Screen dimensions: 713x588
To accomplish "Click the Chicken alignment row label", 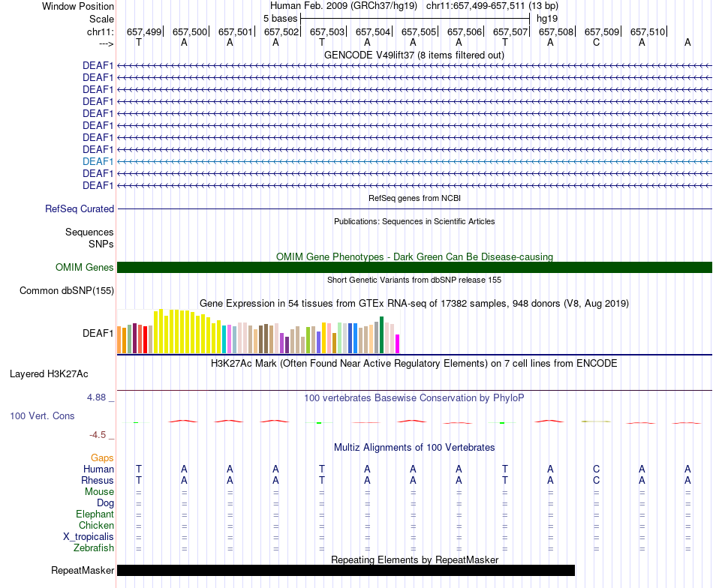I will (x=96, y=525).
